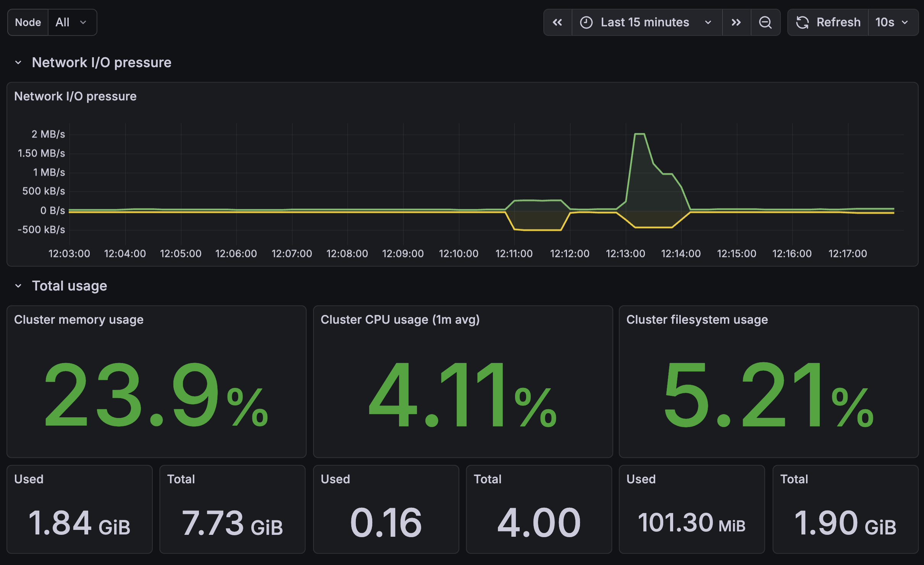Click the Cluster filesystem usage panel title
This screenshot has width=924, height=565.
[697, 320]
